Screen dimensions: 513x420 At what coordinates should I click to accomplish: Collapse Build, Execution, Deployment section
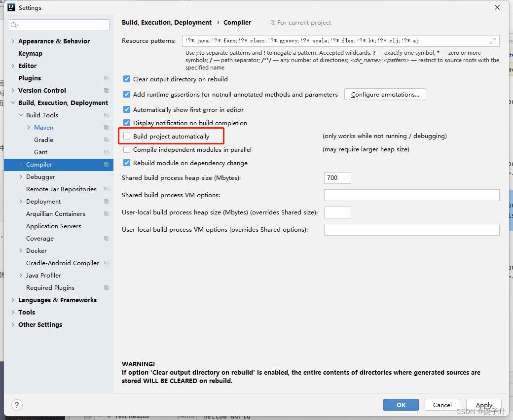(x=13, y=103)
